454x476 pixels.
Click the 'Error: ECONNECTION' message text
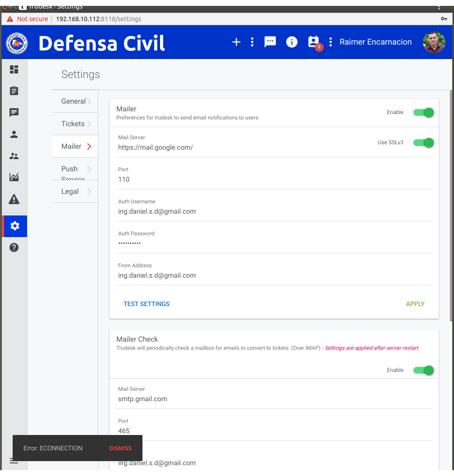click(53, 449)
